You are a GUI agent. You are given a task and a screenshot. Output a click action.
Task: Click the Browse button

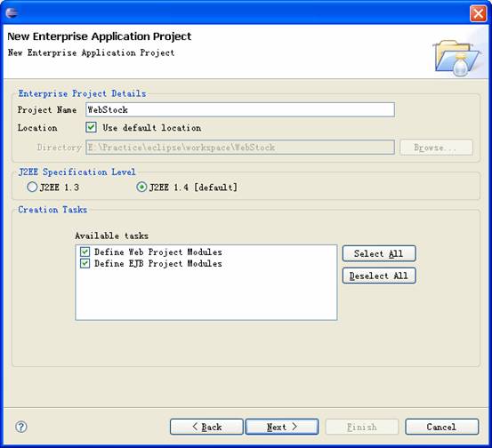click(x=436, y=148)
